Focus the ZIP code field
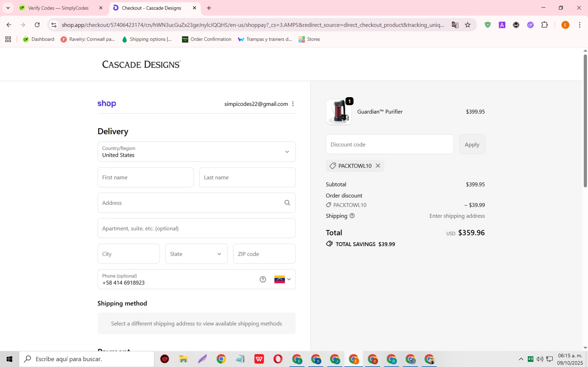 (x=264, y=254)
